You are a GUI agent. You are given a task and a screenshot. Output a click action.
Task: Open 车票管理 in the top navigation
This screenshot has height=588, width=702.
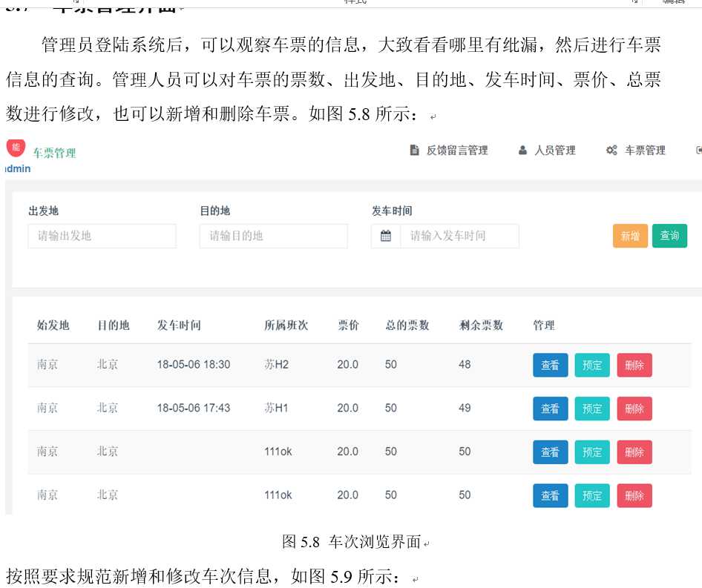coord(645,151)
